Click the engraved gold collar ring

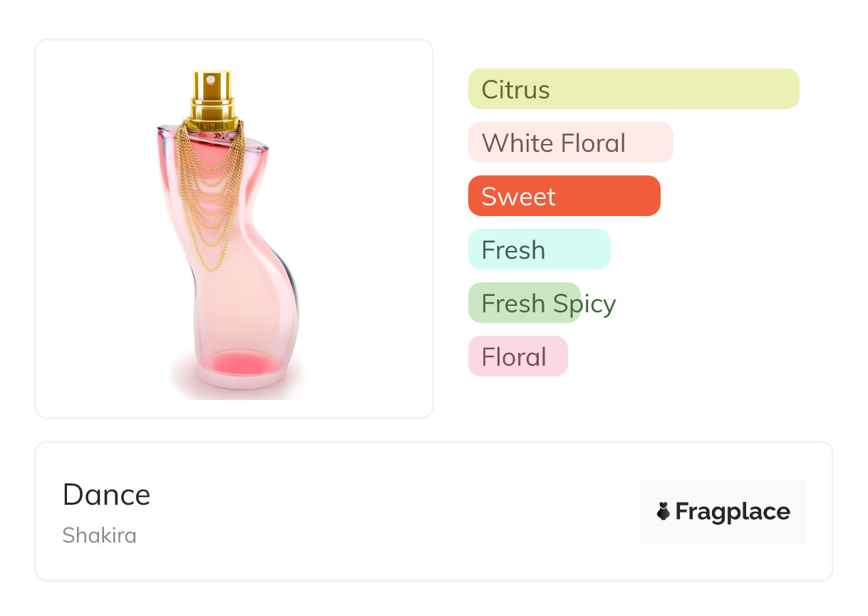(x=212, y=124)
